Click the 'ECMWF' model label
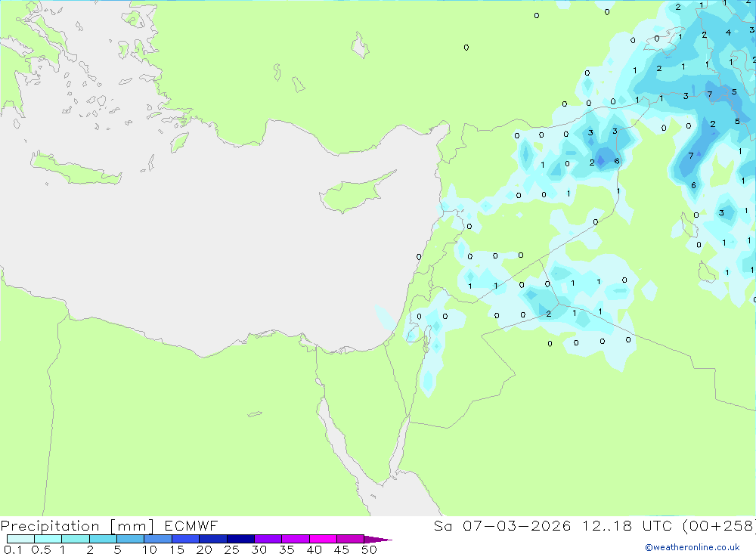 tap(191, 526)
